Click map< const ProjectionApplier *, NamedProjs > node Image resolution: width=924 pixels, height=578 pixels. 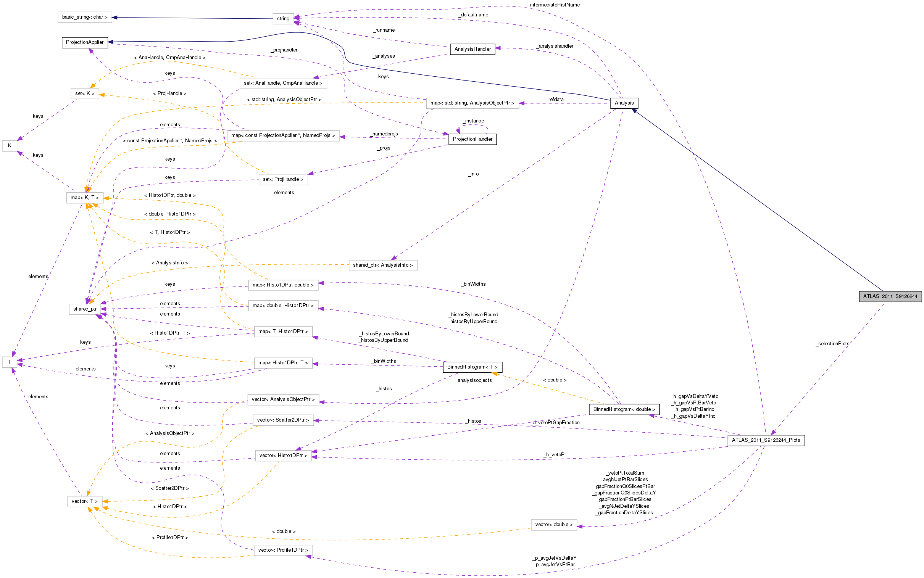tap(283, 136)
